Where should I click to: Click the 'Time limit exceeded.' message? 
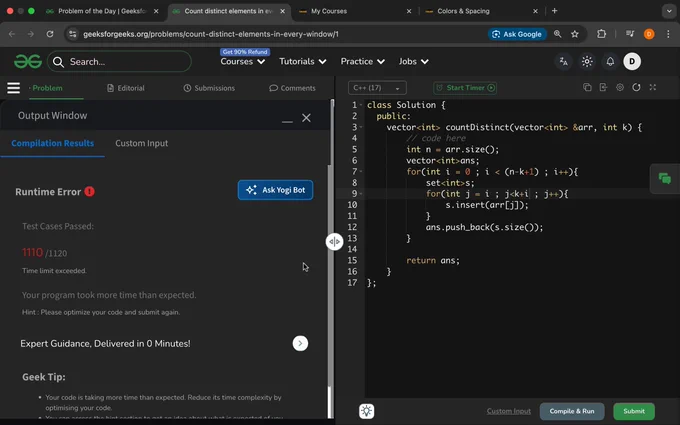(x=55, y=271)
